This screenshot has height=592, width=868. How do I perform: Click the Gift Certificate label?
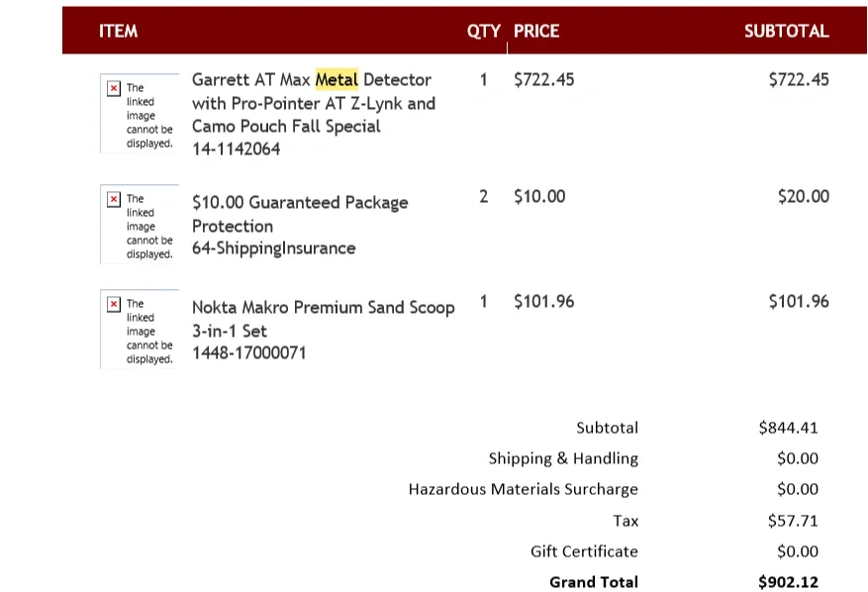(584, 551)
